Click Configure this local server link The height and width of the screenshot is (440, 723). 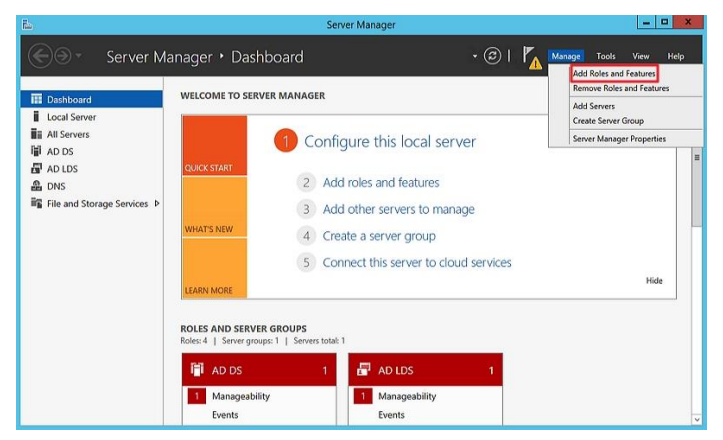click(x=390, y=141)
